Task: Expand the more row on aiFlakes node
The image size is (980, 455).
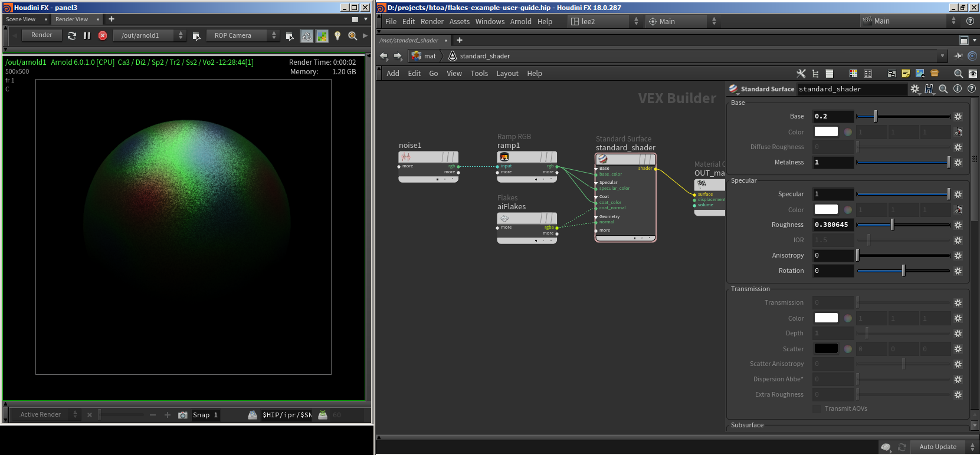Action: [498, 228]
